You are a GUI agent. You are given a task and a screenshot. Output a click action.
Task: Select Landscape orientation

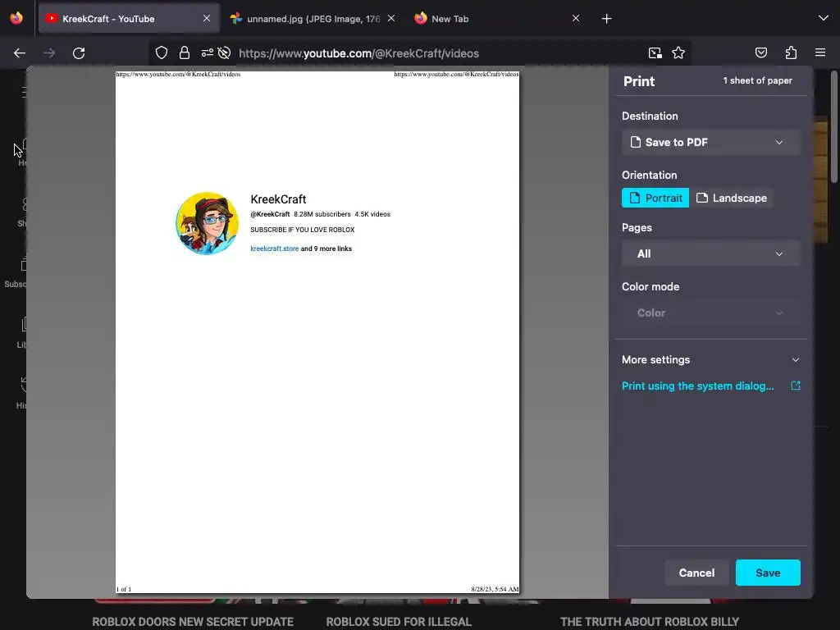tap(732, 198)
